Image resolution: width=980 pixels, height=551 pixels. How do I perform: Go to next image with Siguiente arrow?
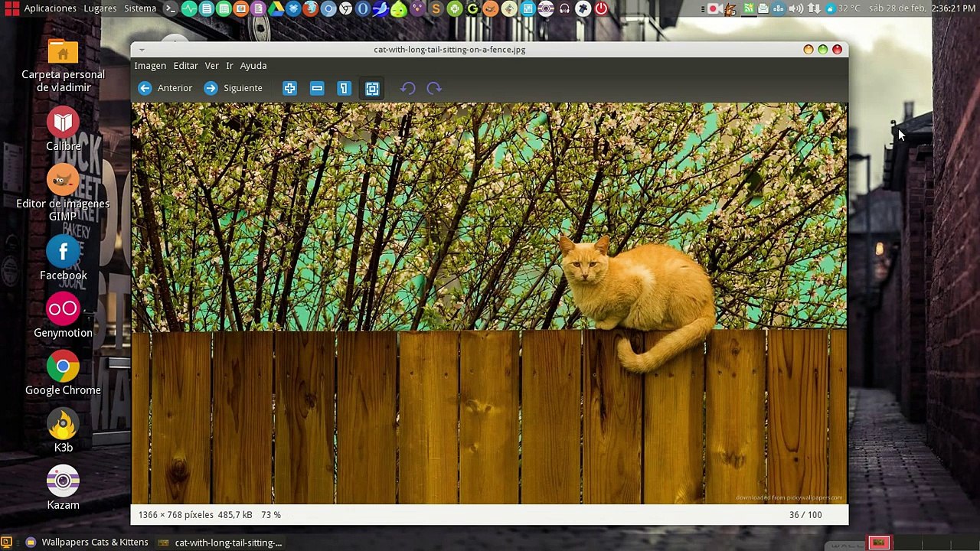point(211,88)
